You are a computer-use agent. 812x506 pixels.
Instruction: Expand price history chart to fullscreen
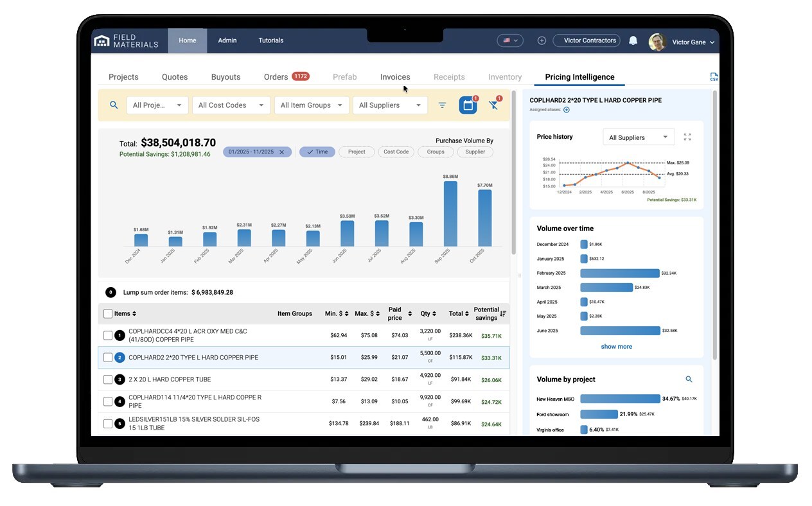687,137
